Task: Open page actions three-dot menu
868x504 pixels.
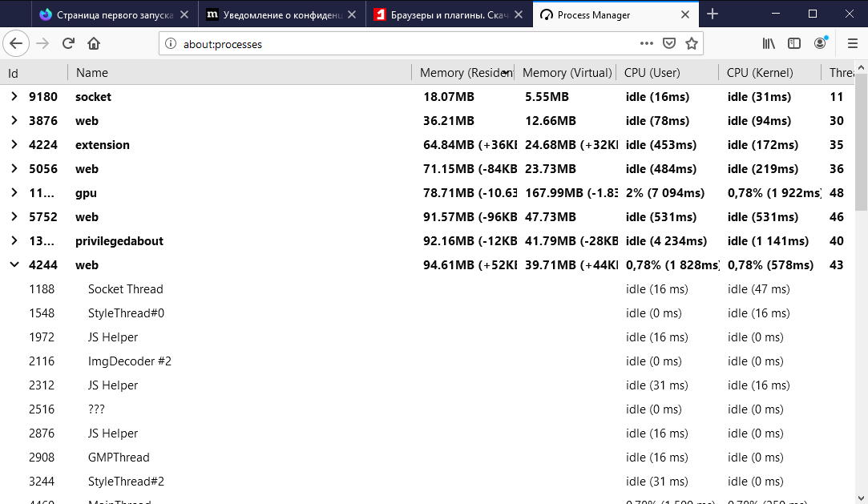Action: pyautogui.click(x=646, y=43)
